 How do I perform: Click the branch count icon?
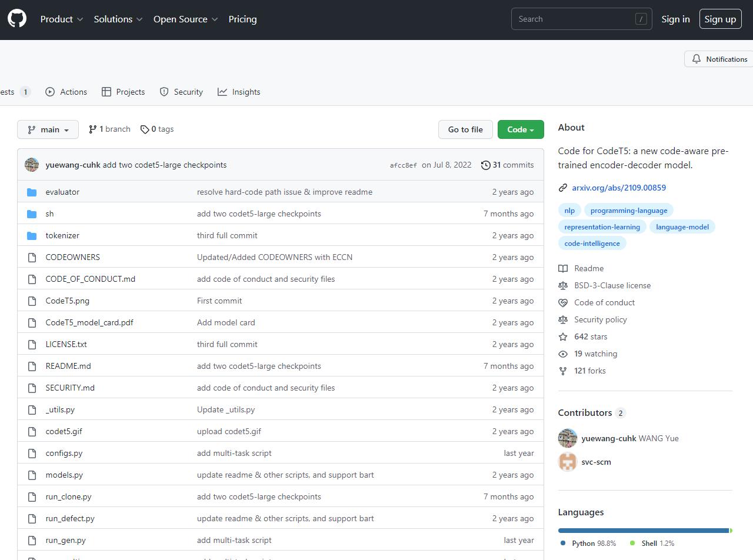point(92,129)
